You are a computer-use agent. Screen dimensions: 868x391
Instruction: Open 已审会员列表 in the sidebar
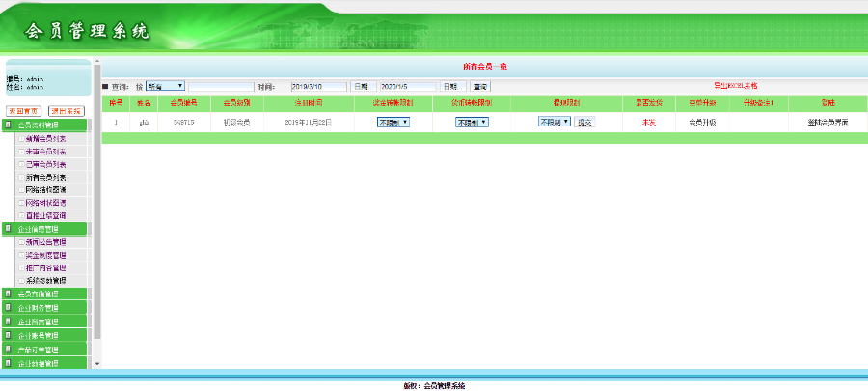pyautogui.click(x=46, y=164)
